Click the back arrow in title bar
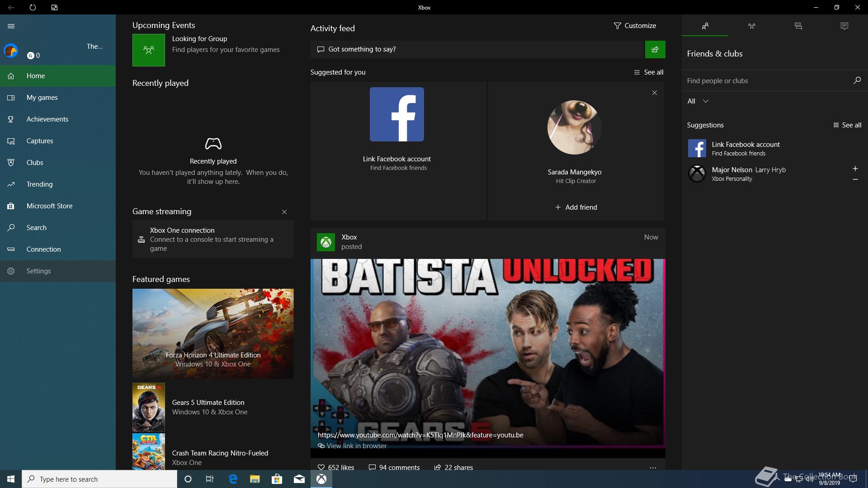Image resolution: width=868 pixels, height=488 pixels. tap(11, 7)
